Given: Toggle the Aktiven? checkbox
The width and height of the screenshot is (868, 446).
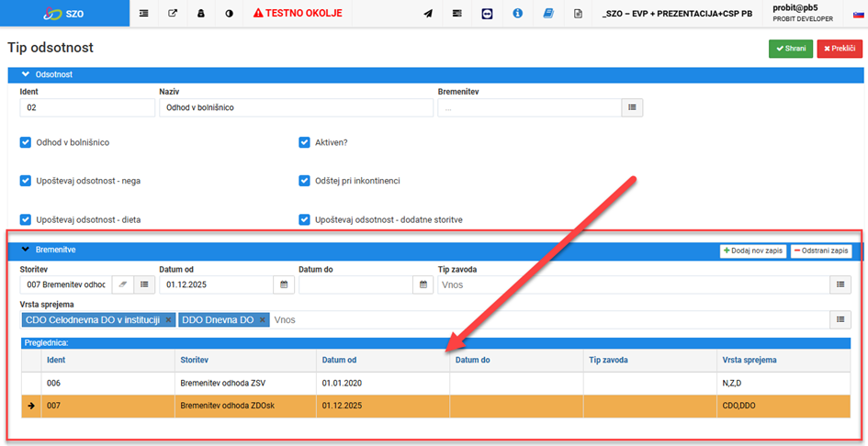Looking at the screenshot, I should tap(304, 142).
